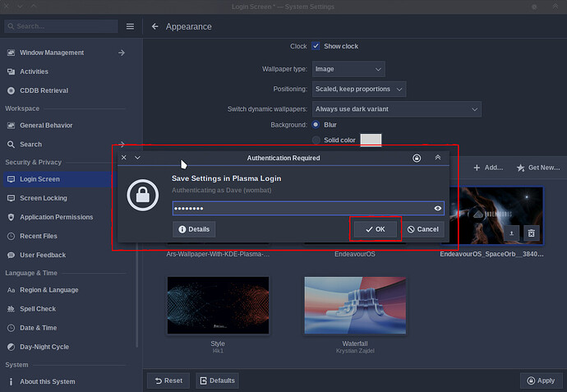Click the delete icon on SpaceOrb wallpaper thumbnail

tap(531, 233)
